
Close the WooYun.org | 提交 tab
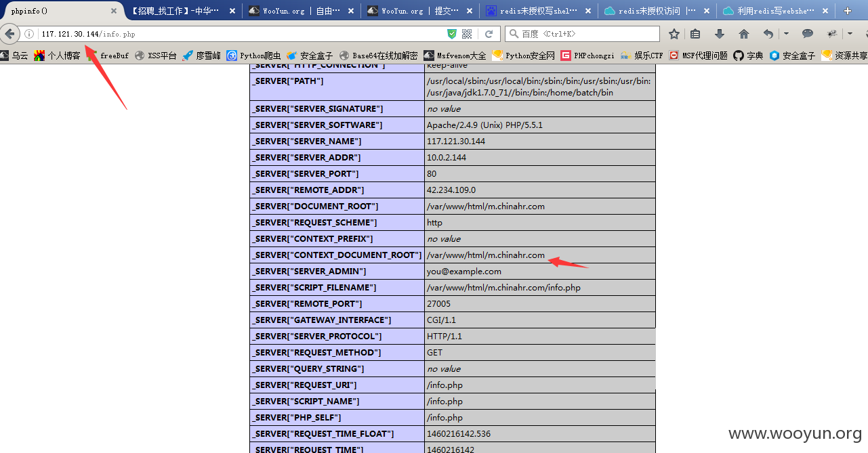click(470, 11)
